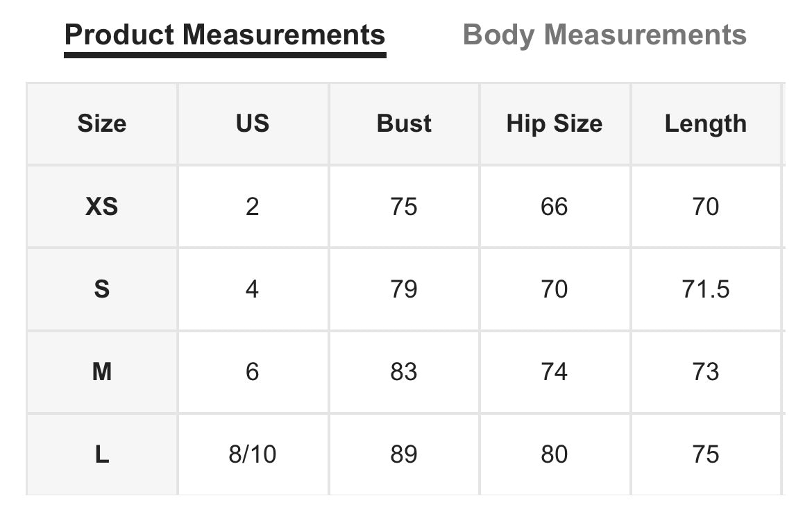Click the length value 73 cell
The width and height of the screenshot is (812, 505).
pos(706,372)
